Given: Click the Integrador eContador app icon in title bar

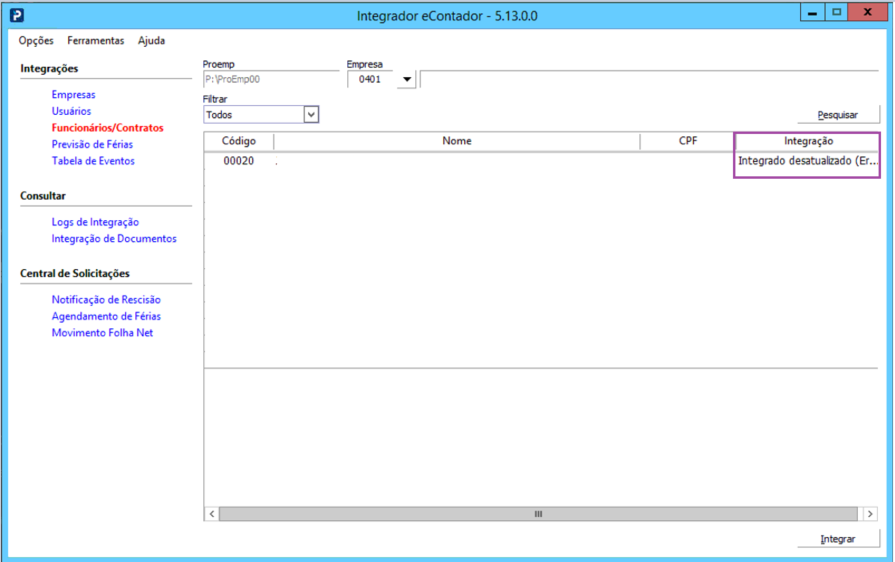Looking at the screenshot, I should (17, 15).
